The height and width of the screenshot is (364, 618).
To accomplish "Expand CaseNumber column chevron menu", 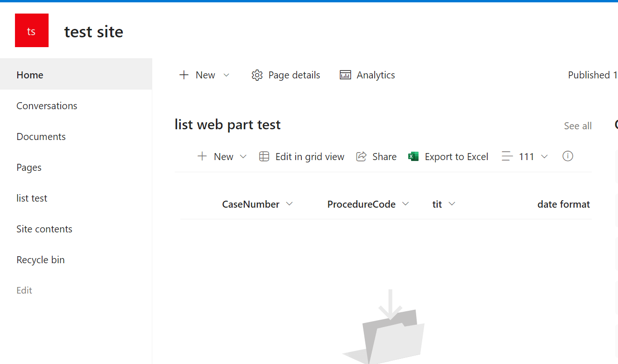I will tap(289, 204).
